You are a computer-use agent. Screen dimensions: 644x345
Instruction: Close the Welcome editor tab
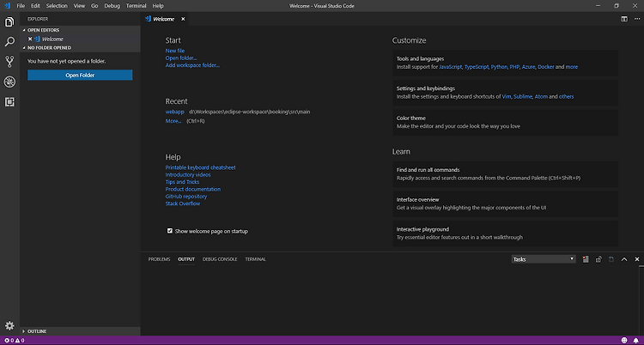183,19
